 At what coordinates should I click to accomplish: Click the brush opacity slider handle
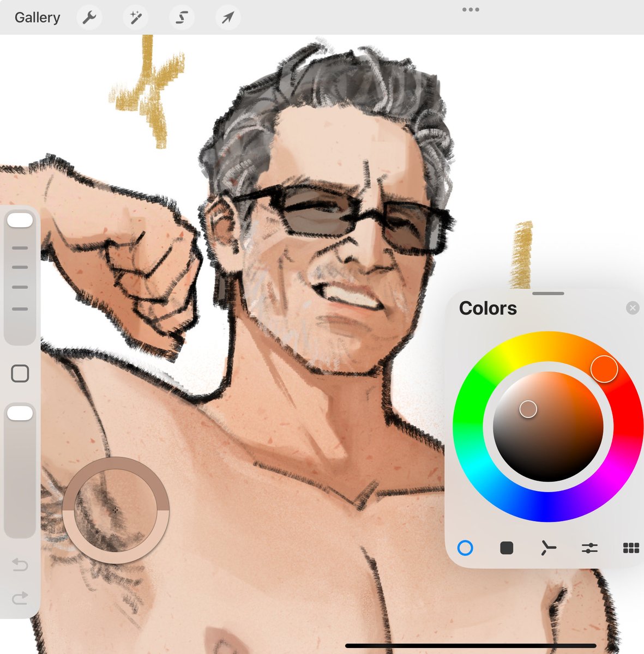tap(20, 413)
